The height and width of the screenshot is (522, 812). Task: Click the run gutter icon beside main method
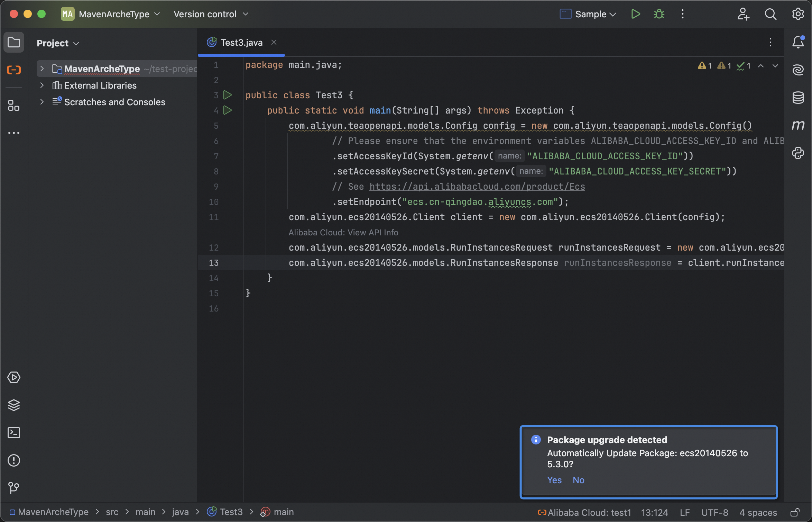coord(228,110)
